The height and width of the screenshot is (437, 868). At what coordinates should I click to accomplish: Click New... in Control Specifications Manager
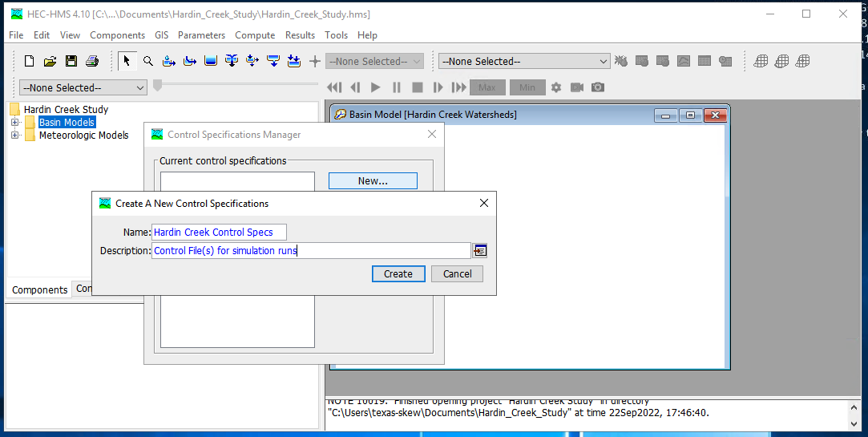[x=373, y=181]
